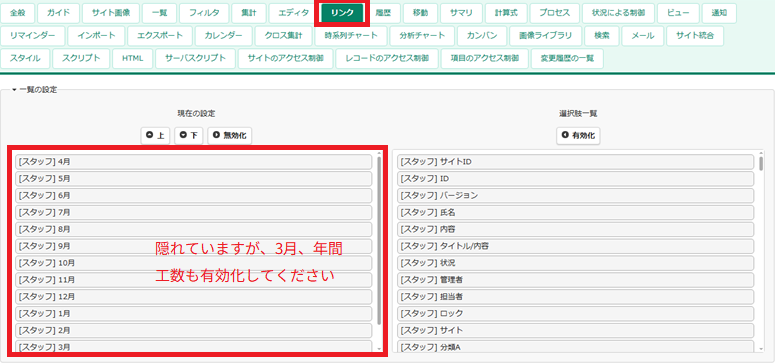775x363 pixels.
Task: Select [スタッフ] サイトID in options list
Action: point(576,162)
